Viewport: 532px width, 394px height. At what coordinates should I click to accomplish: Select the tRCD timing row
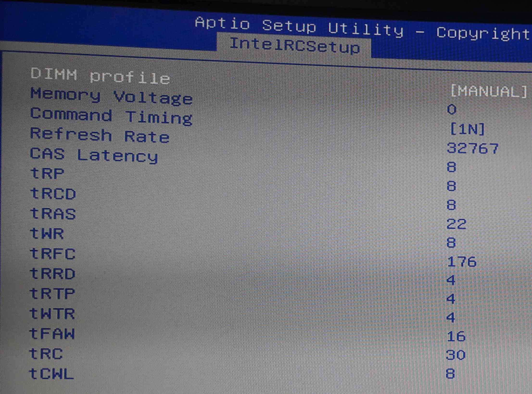coord(53,193)
